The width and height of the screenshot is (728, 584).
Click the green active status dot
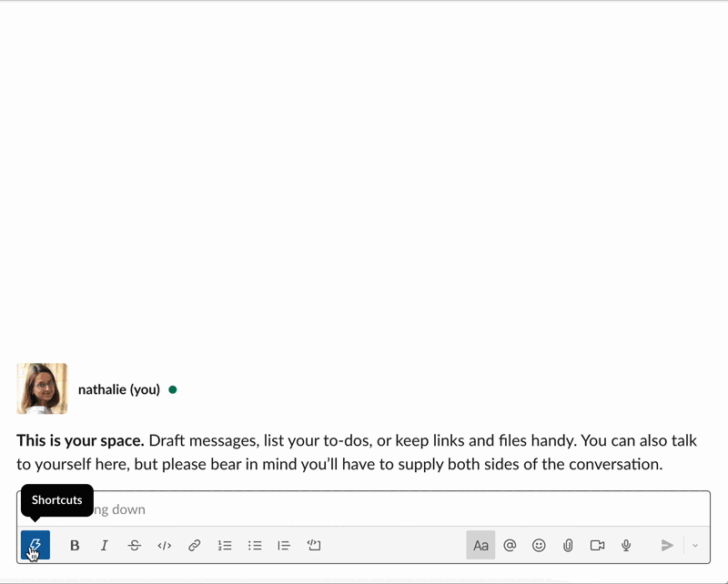[173, 389]
